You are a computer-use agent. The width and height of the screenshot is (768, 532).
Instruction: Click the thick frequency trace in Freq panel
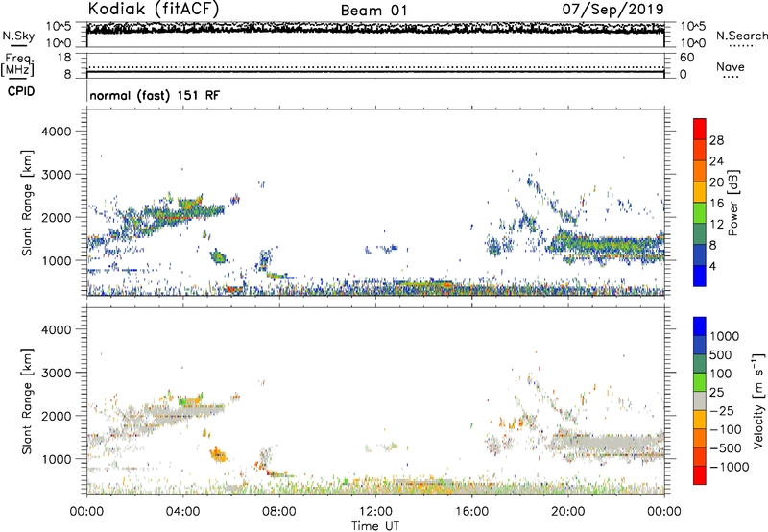375,72
